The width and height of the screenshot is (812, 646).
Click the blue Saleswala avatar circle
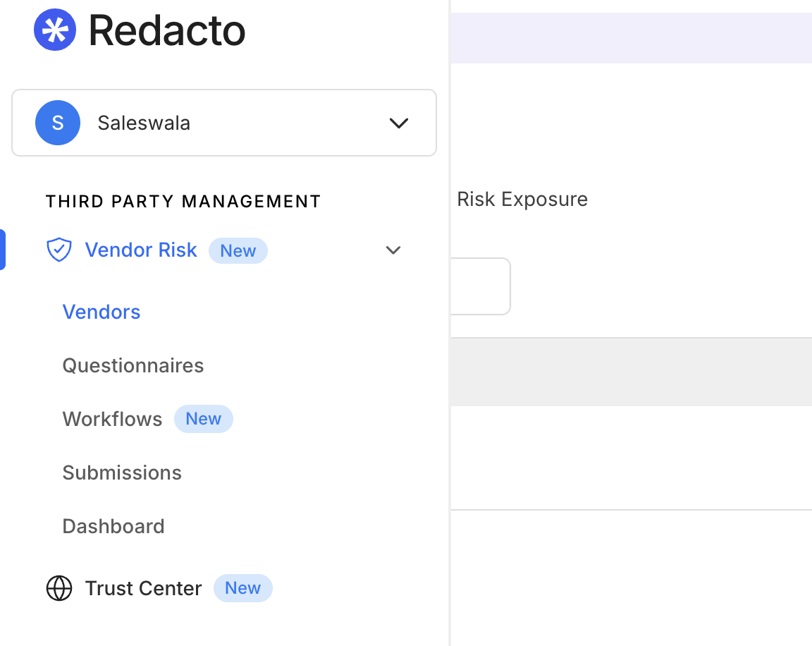[x=58, y=123]
